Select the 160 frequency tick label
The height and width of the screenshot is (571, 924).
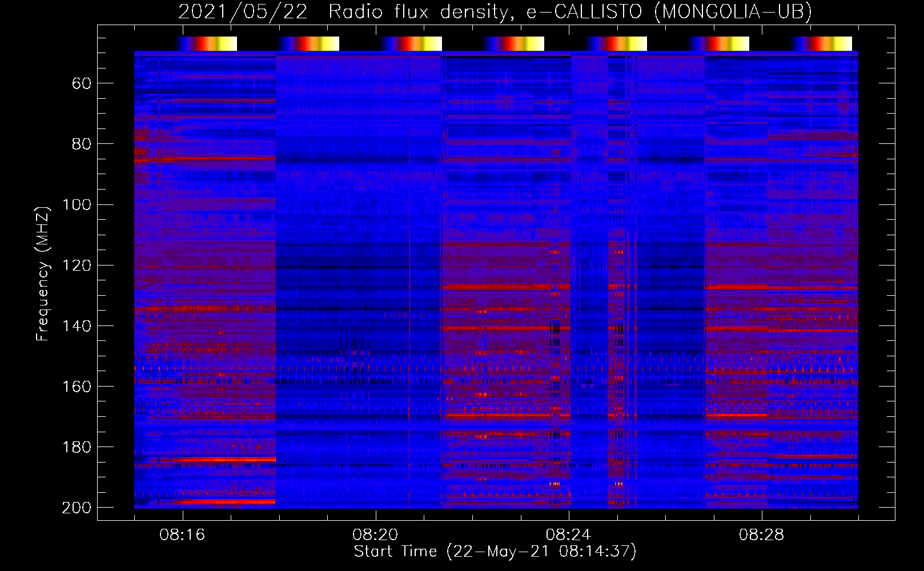pos(77,387)
